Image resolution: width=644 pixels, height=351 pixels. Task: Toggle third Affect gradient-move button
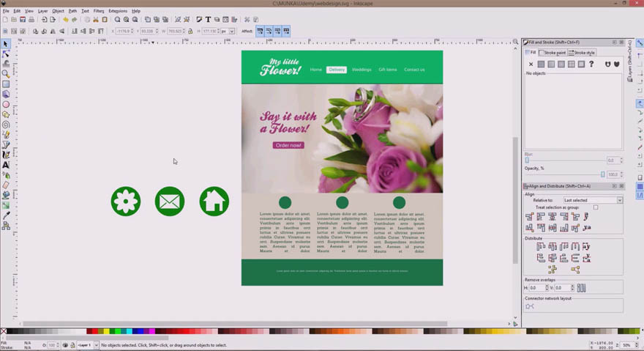click(277, 32)
